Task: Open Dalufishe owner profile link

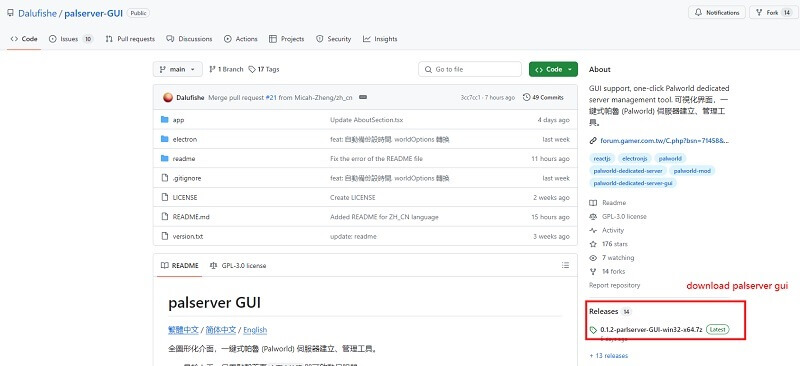Action: click(x=38, y=13)
